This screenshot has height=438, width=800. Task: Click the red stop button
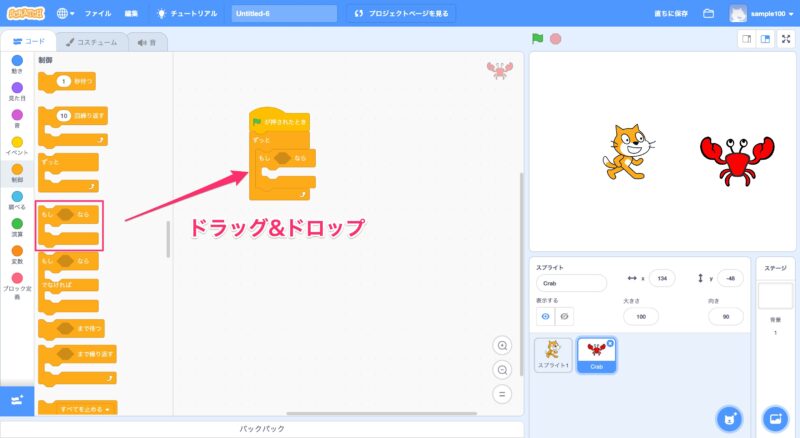555,39
